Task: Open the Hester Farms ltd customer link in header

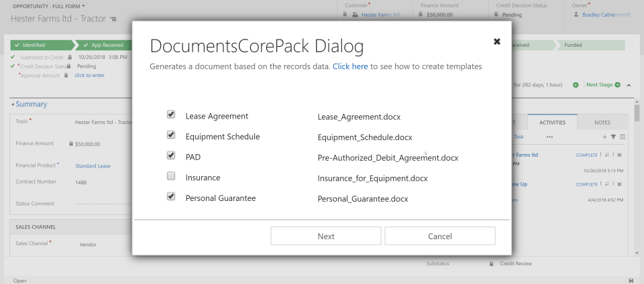Action: tap(380, 15)
